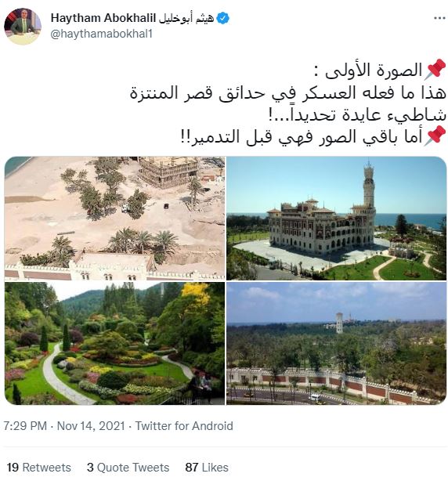Open the 7:29 PM Nov 14, 2021 timestamp

(64, 425)
